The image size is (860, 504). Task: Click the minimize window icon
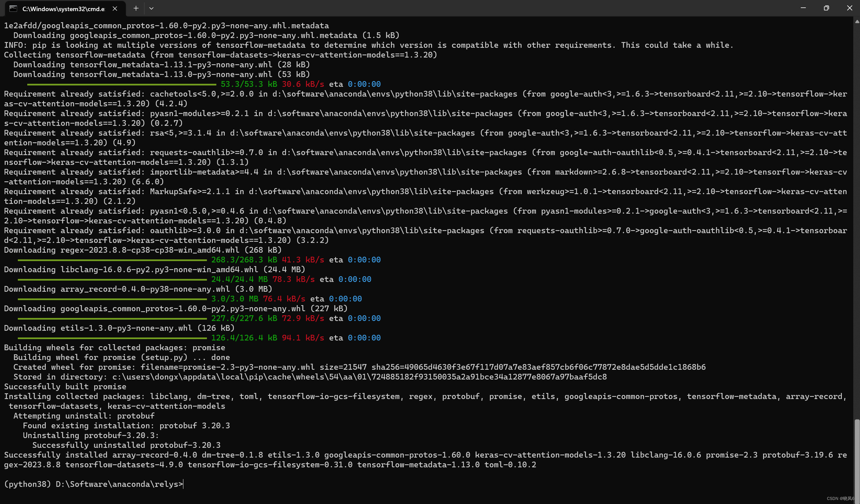coord(803,8)
